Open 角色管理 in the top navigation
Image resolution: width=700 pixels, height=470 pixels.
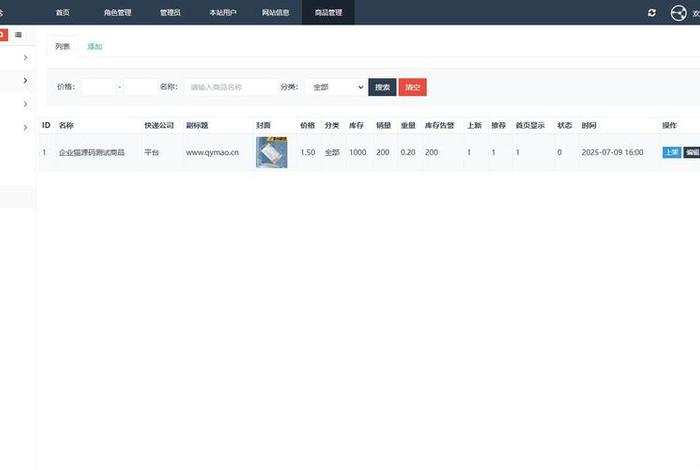[x=117, y=12]
